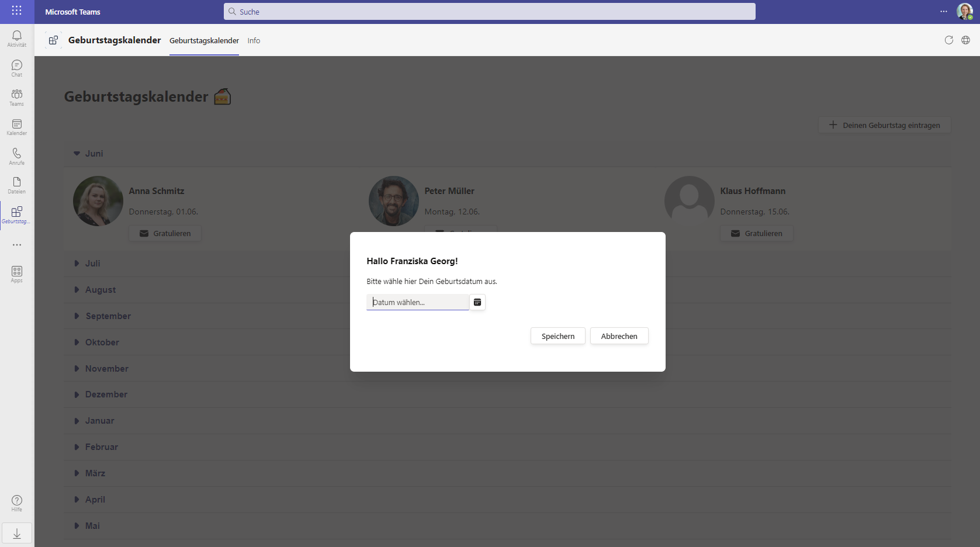Click the name Anna Schmitz
This screenshot has height=547, width=980.
157,191
